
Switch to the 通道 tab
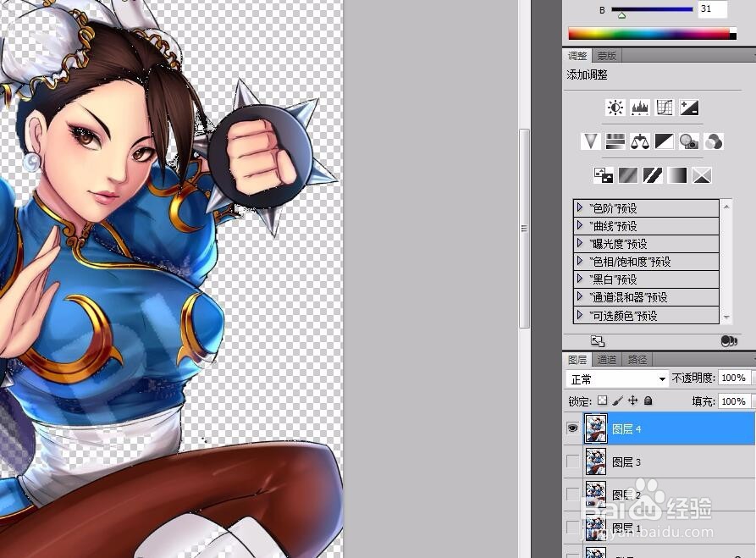[606, 359]
